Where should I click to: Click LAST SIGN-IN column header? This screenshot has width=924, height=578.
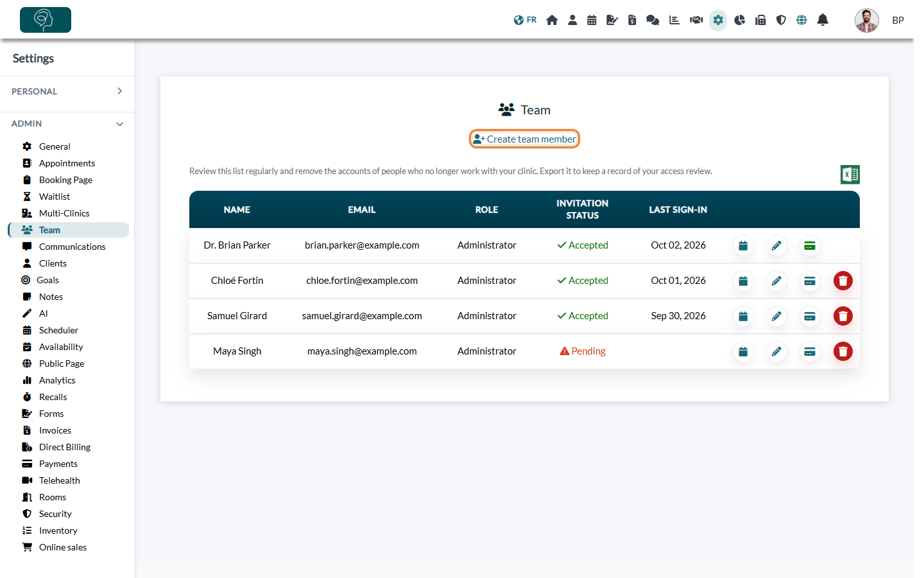coord(678,209)
